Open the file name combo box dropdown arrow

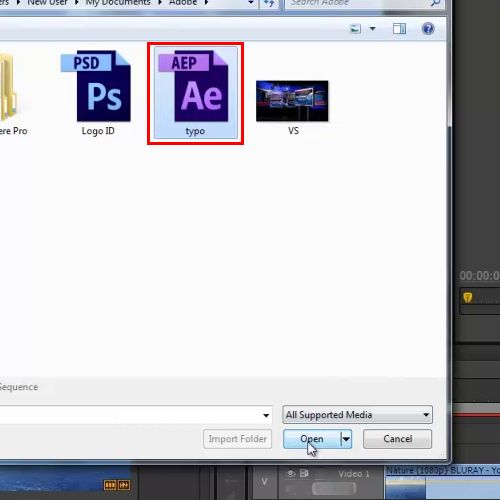[x=266, y=415]
